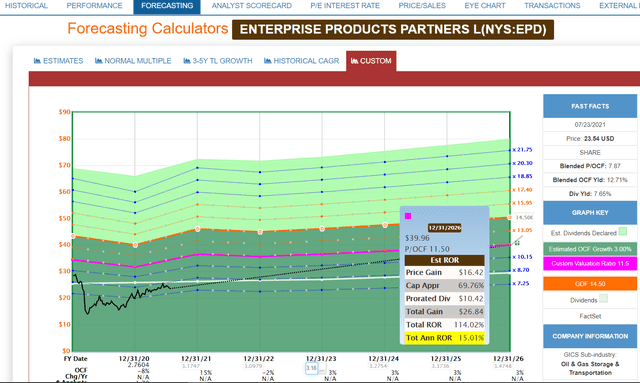This screenshot has width=640, height=383.
Task: Edit the 12/31/22 OCF estimate field
Action: [253, 366]
